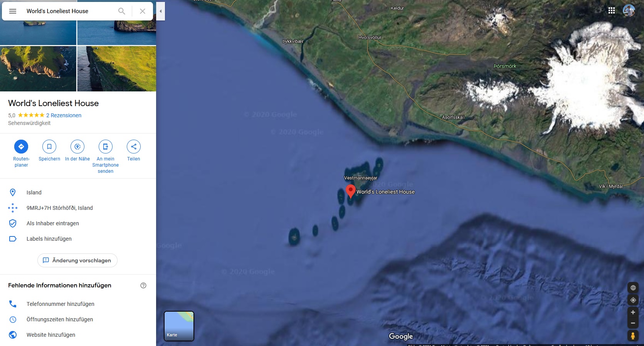Image resolution: width=644 pixels, height=346 pixels.
Task: Open help icon beside Fehlende Informationen
Action: click(x=143, y=285)
